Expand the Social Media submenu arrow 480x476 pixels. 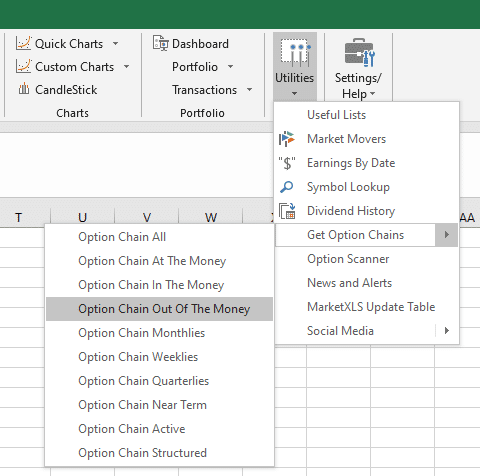click(447, 331)
